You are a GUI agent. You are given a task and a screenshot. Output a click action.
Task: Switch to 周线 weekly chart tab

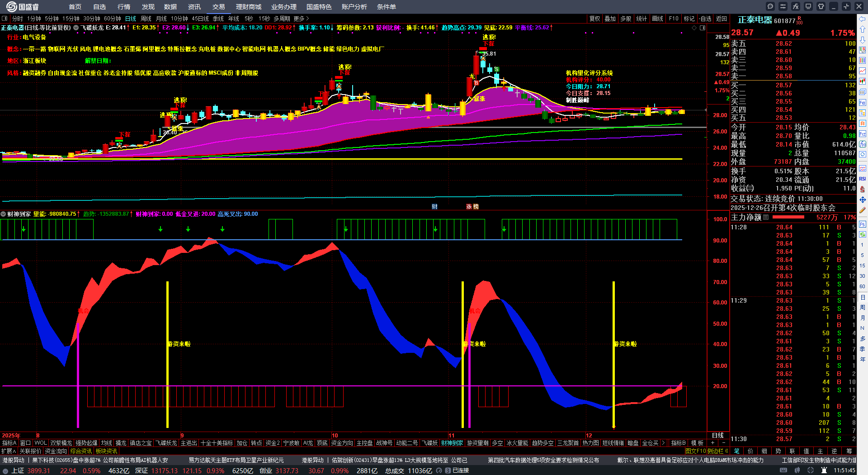(146, 19)
